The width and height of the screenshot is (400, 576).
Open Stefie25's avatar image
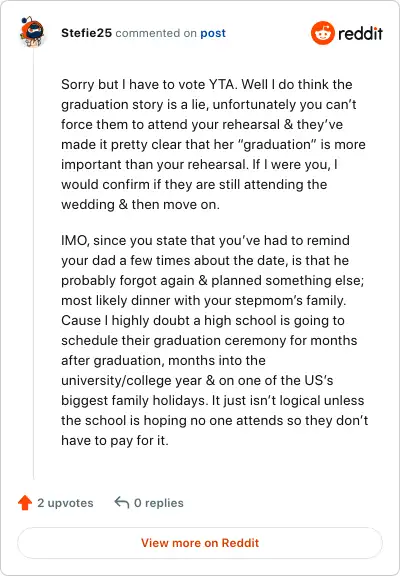coord(32,32)
